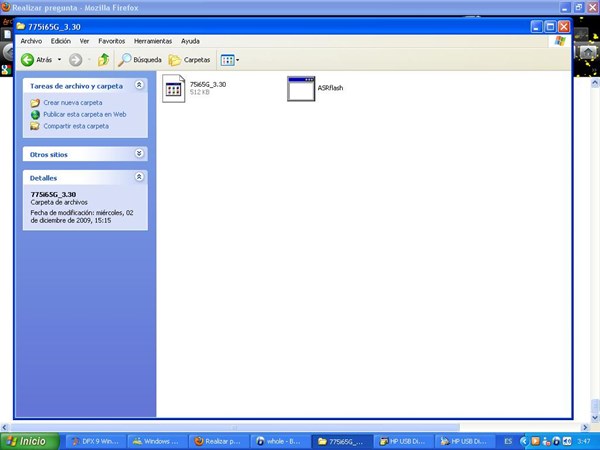
Task: Click the ASRflash file name label
Action: point(330,88)
